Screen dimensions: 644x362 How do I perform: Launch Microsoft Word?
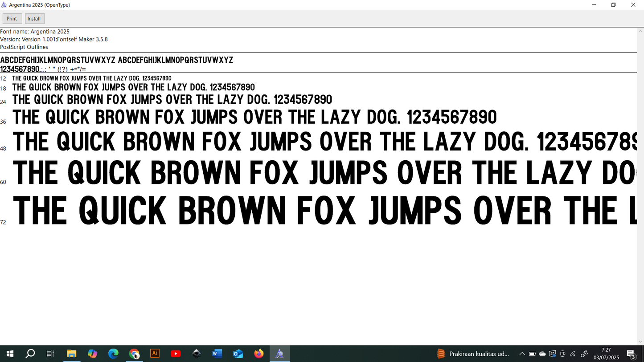coord(217,354)
